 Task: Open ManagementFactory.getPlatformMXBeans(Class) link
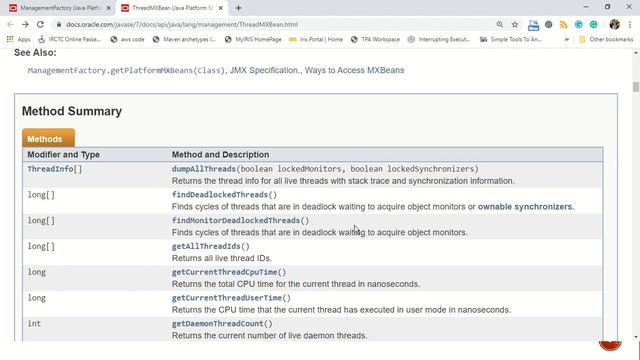coord(126,70)
